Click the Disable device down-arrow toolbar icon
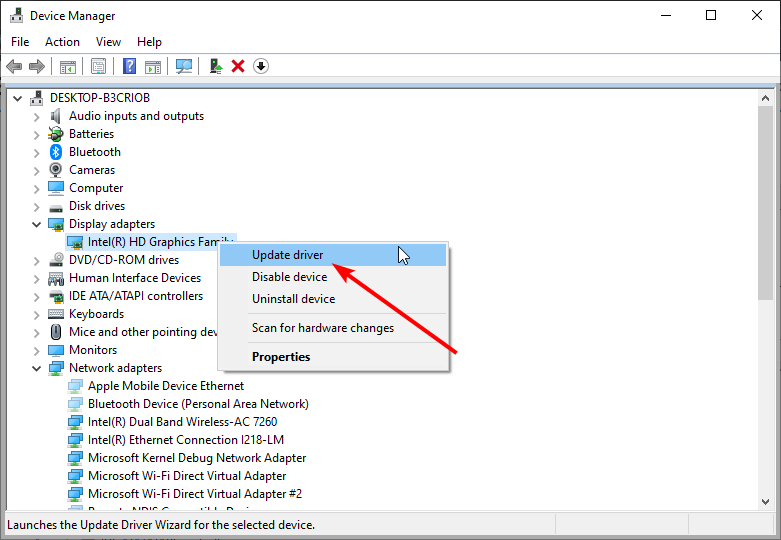781x540 pixels. (x=260, y=66)
